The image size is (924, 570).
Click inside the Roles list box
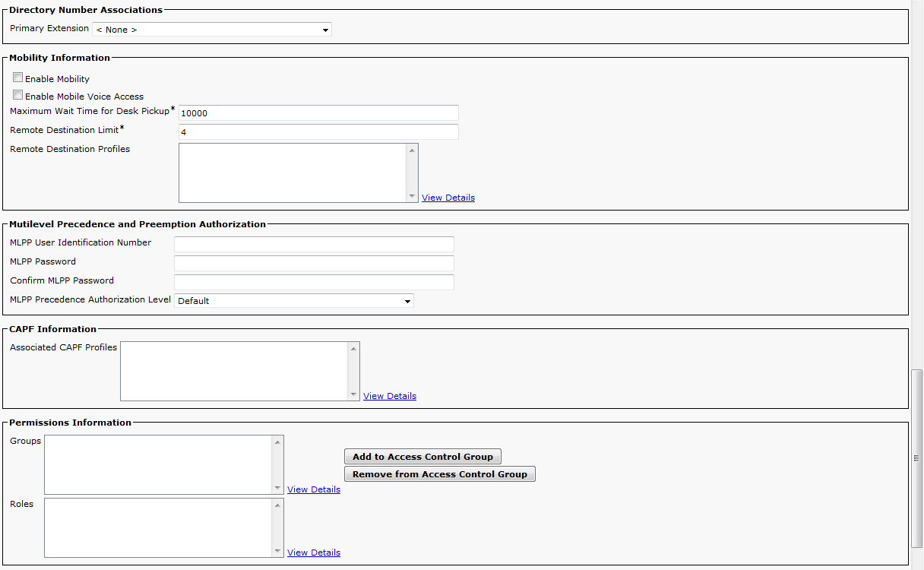[x=158, y=527]
